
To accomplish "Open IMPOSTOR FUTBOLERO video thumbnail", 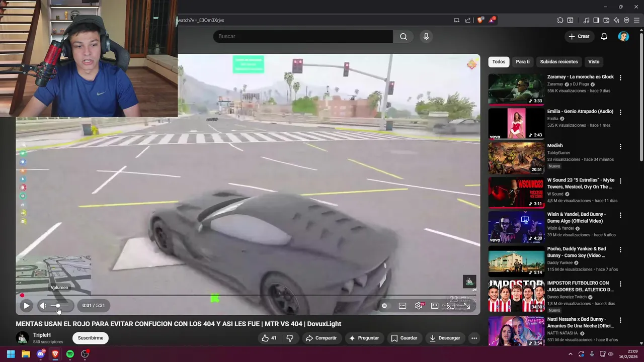I will (516, 296).
